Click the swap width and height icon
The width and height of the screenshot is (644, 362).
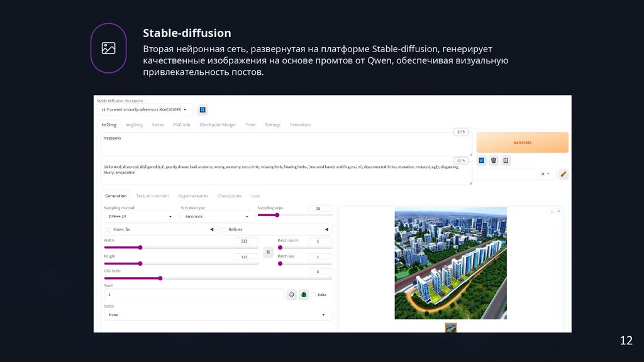(268, 252)
